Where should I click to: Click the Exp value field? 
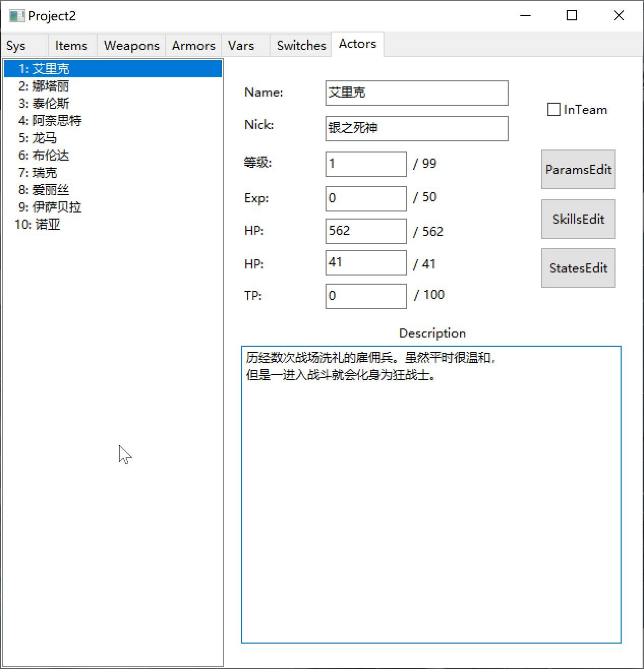[366, 198]
